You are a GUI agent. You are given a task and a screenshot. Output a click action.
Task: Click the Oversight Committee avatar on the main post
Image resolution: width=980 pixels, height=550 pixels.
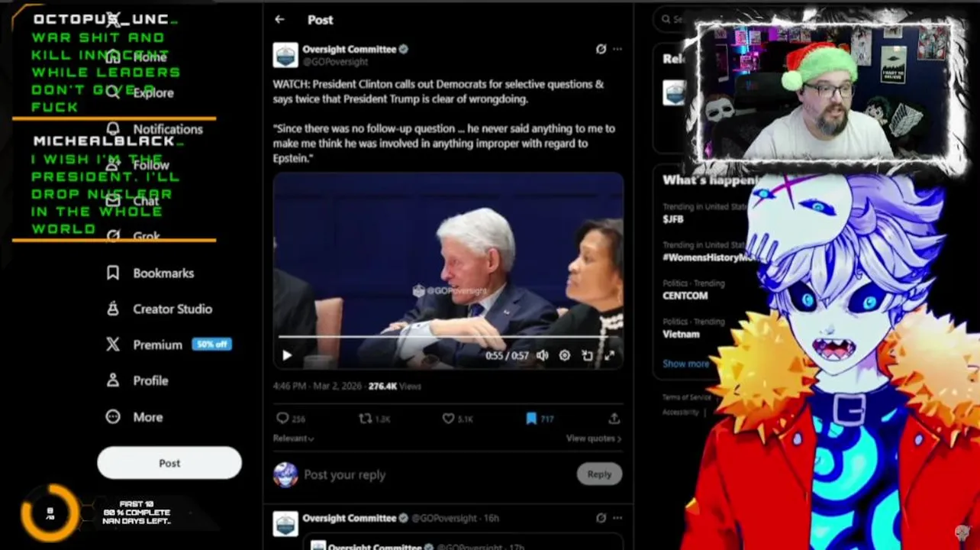point(285,55)
